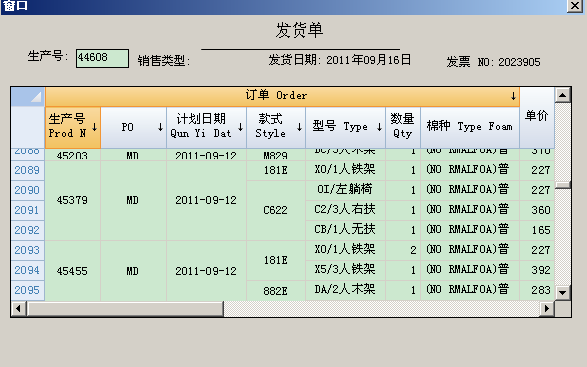This screenshot has width=587, height=367.
Task: Open the 型号 Type column dropdown arrow
Action: point(379,127)
